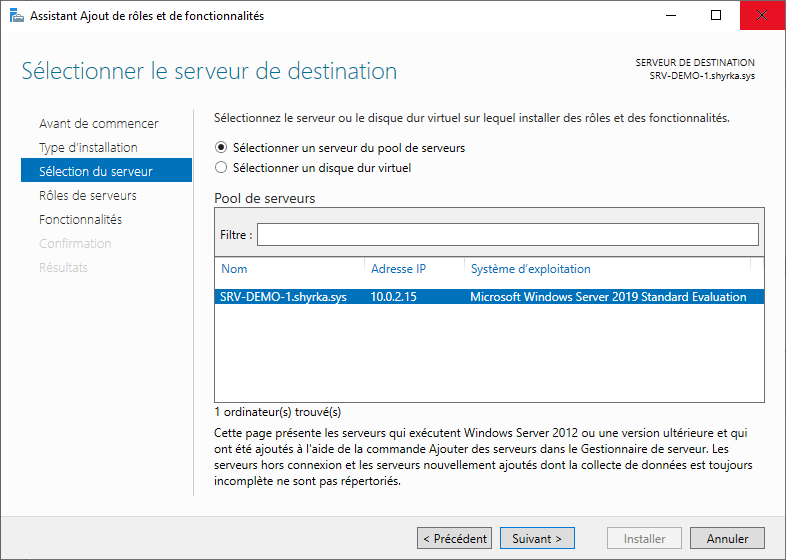Screen dimensions: 786x560
Task: Choose 'Sélectionner un disque dur virtuel' option
Action: pos(221,168)
